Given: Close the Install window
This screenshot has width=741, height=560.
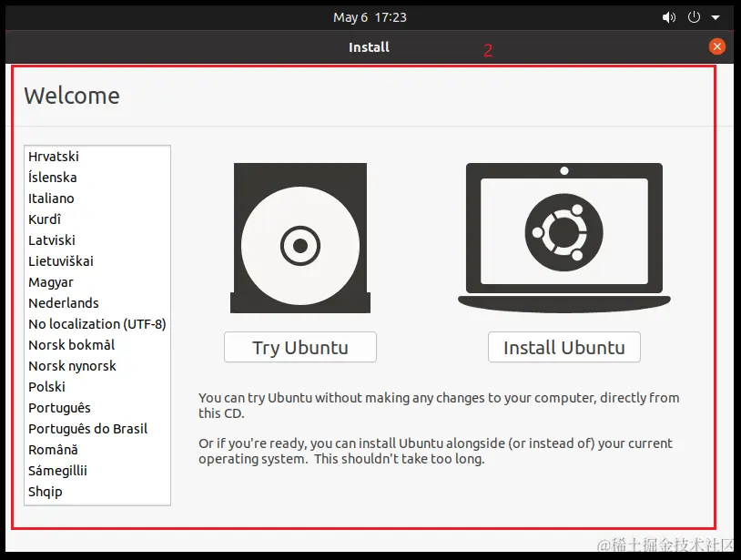Looking at the screenshot, I should [717, 46].
